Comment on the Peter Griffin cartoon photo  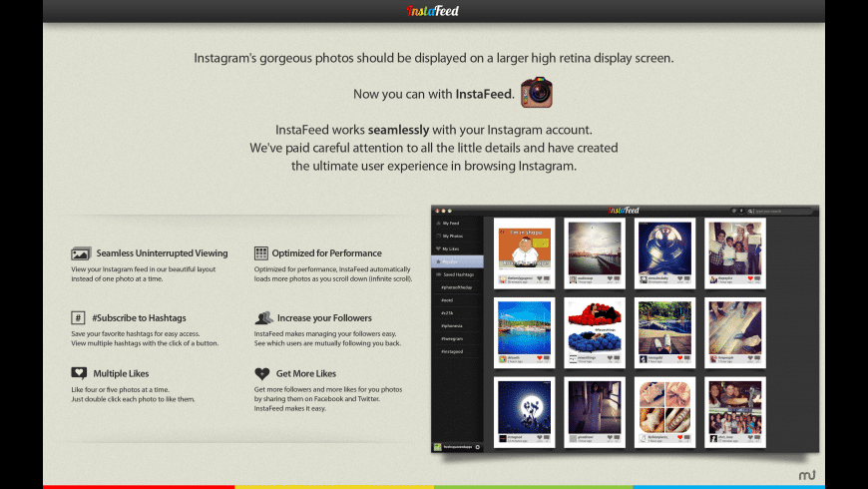coord(547,278)
